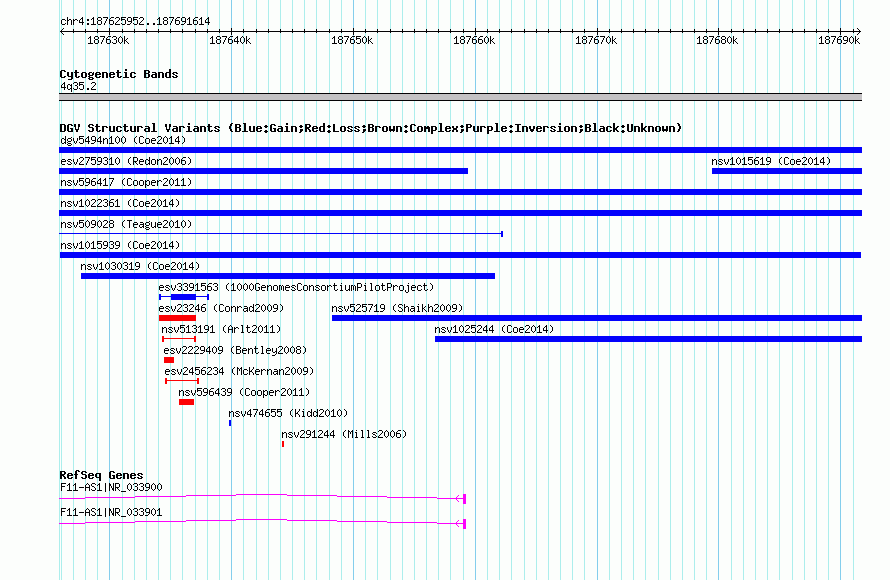This screenshot has height=580, width=890.
Task: Click the F11-AS1 NR_033901 magenta arrow end
Action: coord(461,523)
